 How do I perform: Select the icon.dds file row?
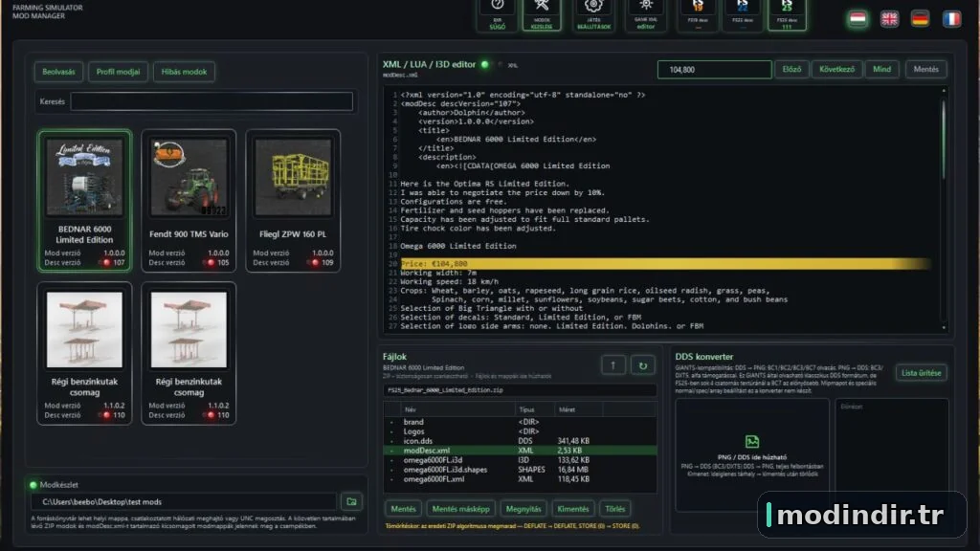point(520,440)
